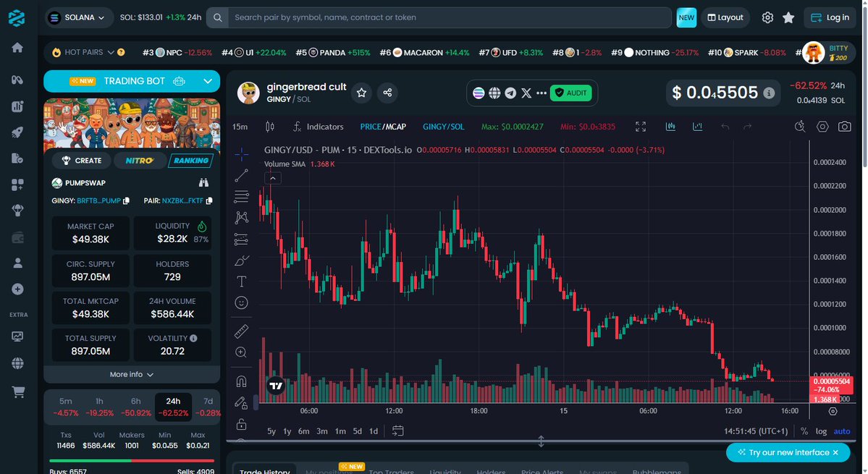The image size is (868, 474).
Task: Expand More info section
Action: coord(132,374)
